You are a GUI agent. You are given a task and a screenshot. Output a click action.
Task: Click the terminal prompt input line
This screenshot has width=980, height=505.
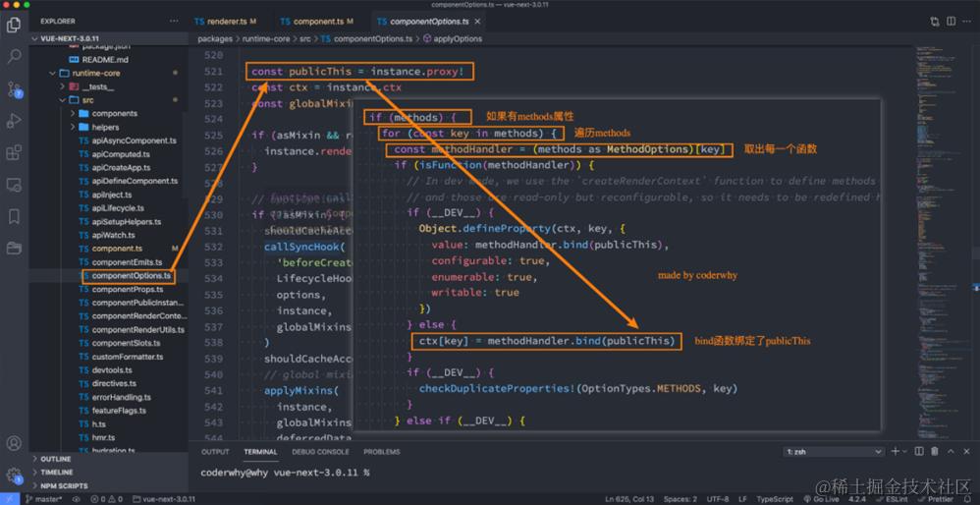pyautogui.click(x=285, y=473)
